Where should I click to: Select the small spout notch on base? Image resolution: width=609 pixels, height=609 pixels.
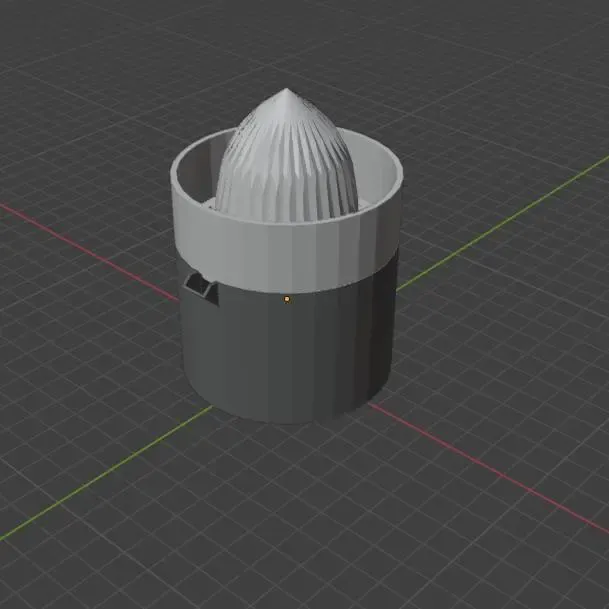click(x=200, y=288)
